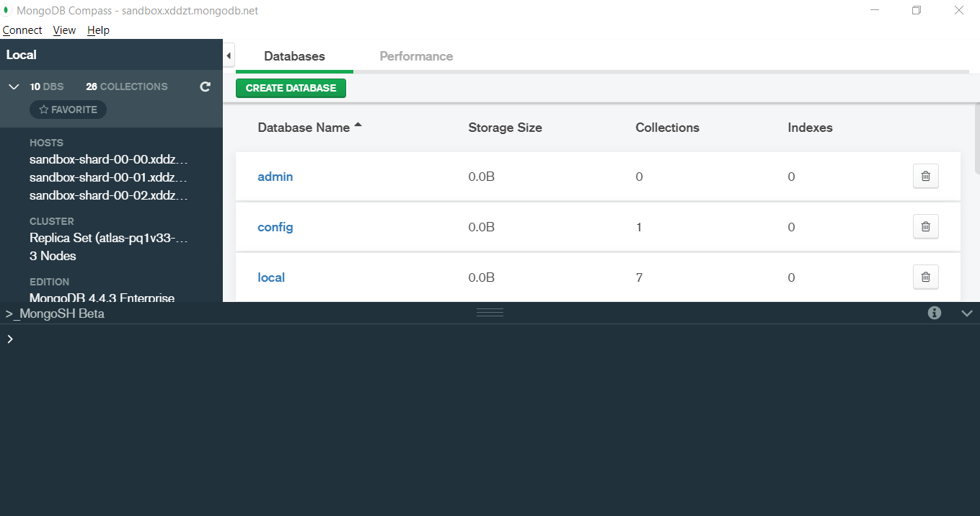Collapse the MongoSH shell panel chevron
The width and height of the screenshot is (980, 516).
tap(967, 313)
